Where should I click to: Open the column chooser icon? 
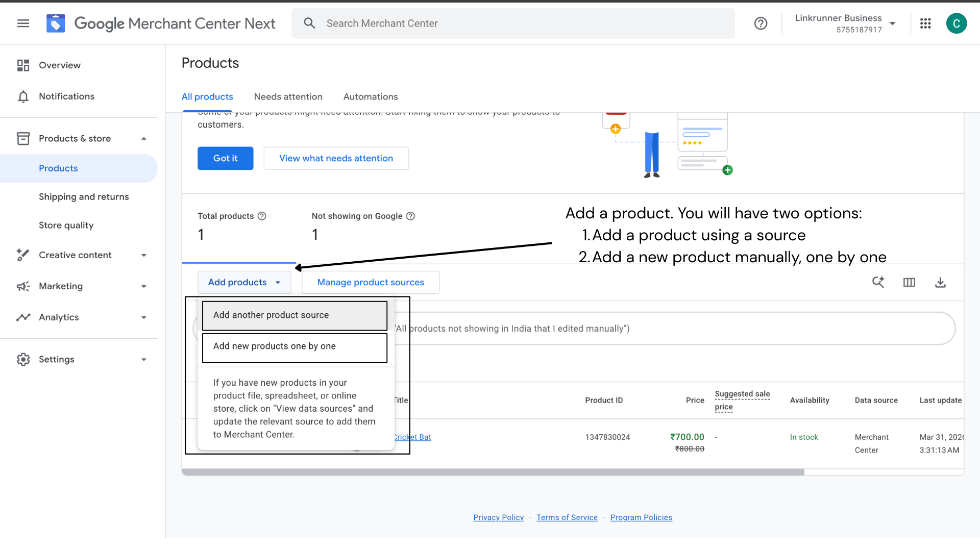(x=909, y=282)
